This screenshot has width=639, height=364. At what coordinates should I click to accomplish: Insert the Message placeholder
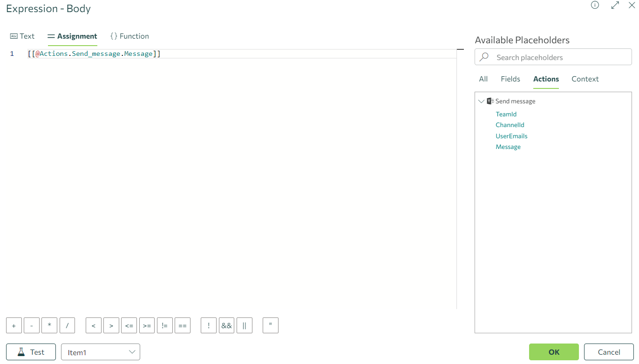point(508,147)
